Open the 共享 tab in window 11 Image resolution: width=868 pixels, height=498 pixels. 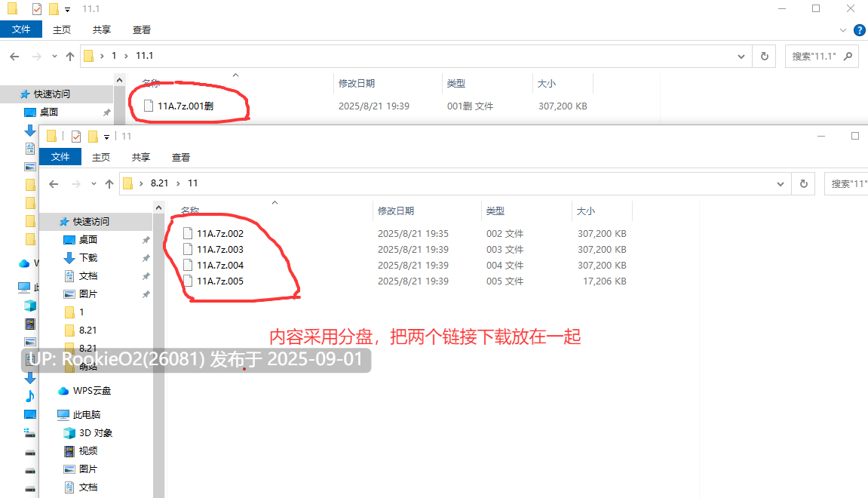pos(140,157)
